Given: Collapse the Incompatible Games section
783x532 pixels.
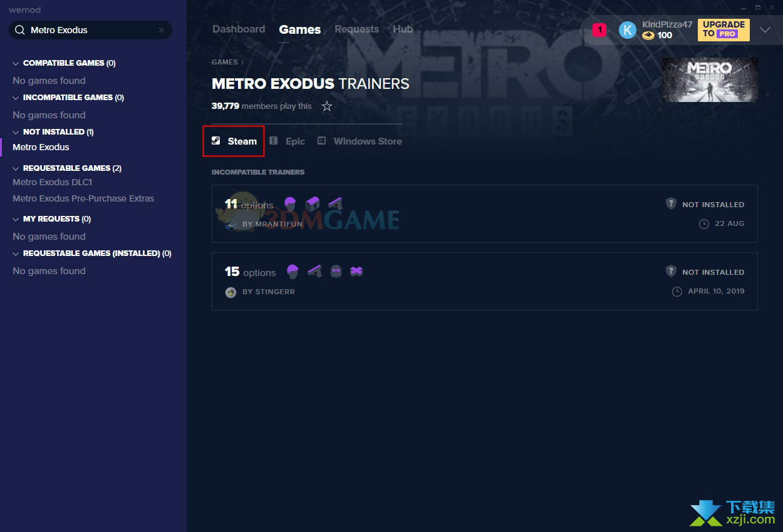Looking at the screenshot, I should coord(16,98).
